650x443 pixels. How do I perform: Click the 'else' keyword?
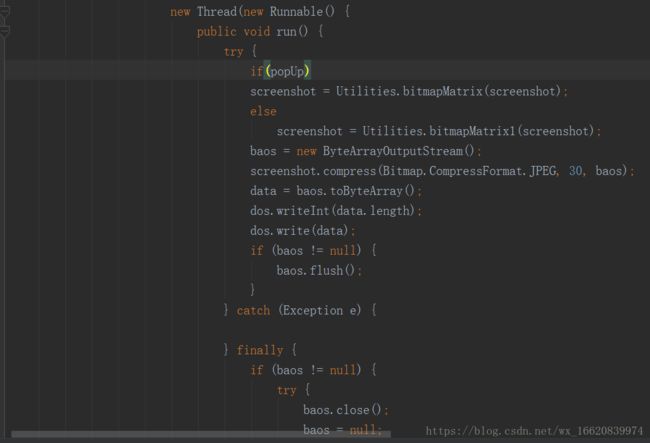(x=263, y=111)
